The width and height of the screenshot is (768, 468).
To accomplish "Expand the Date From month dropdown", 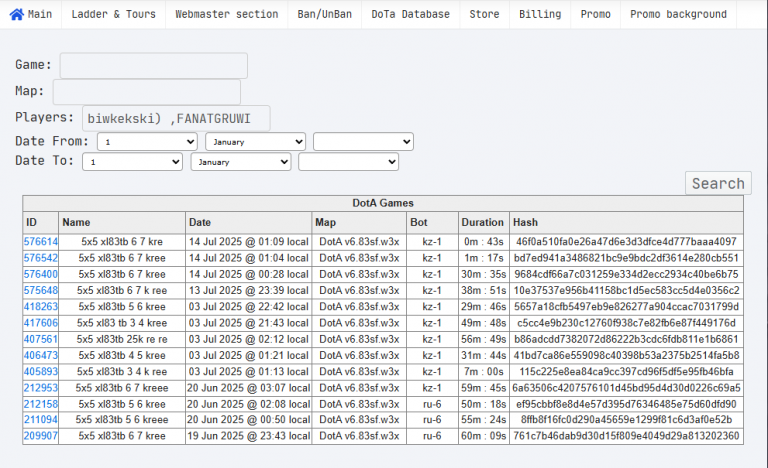I will coord(256,142).
